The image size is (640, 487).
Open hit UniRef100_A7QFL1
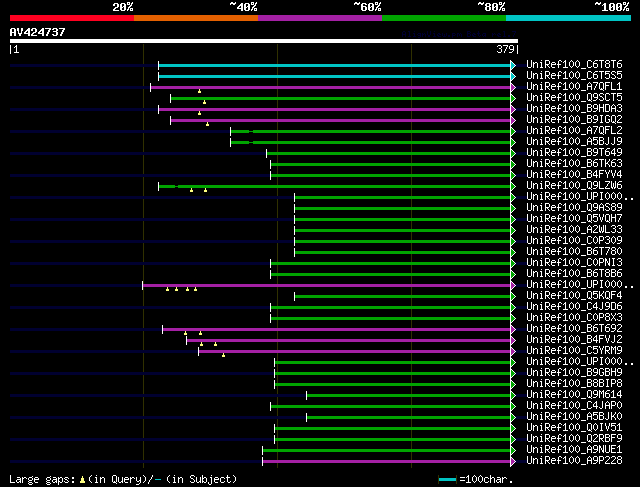574,87
